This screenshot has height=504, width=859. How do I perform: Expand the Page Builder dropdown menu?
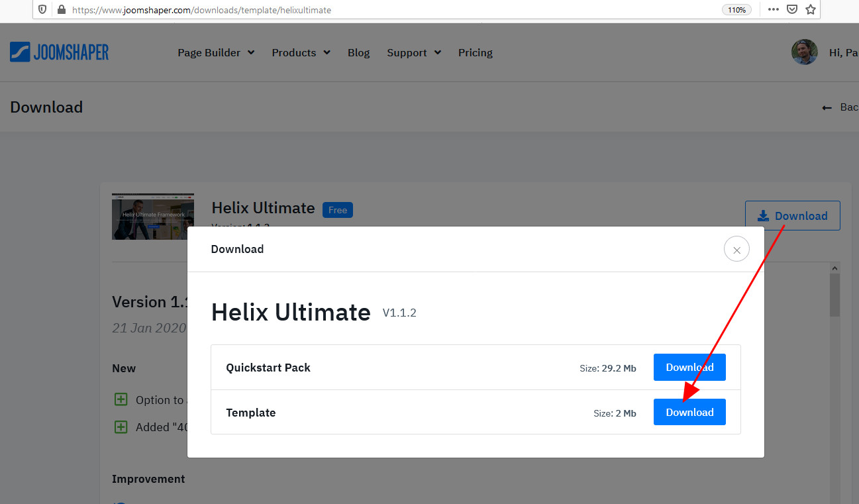pyautogui.click(x=216, y=53)
